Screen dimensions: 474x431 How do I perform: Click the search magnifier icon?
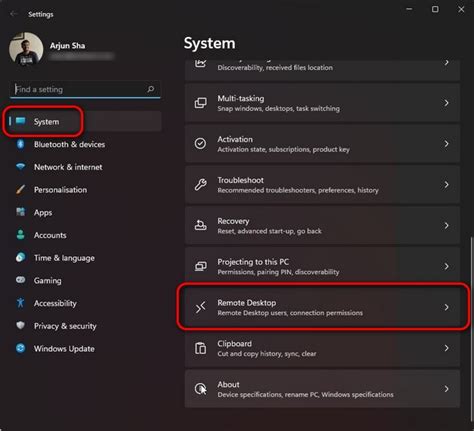[x=151, y=89]
